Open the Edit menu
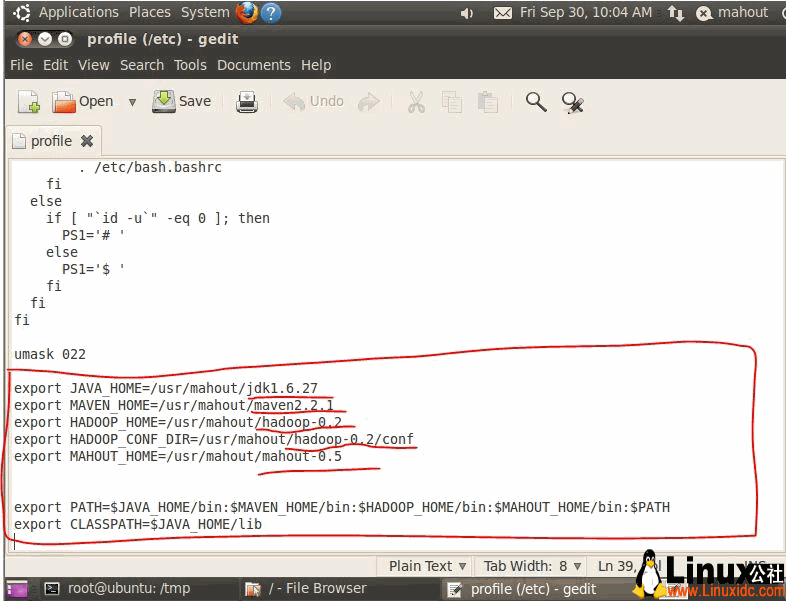The image size is (786, 601). (55, 65)
